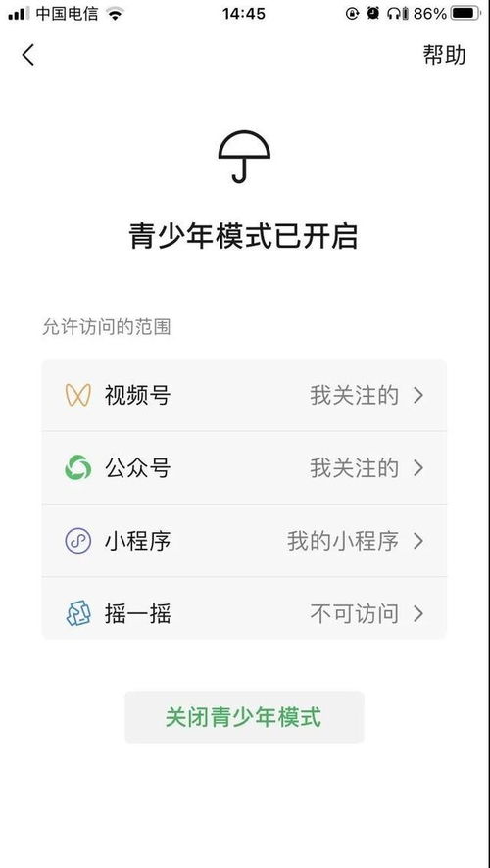Open the 摇一摇 row label
The width and height of the screenshot is (490, 868).
(137, 614)
